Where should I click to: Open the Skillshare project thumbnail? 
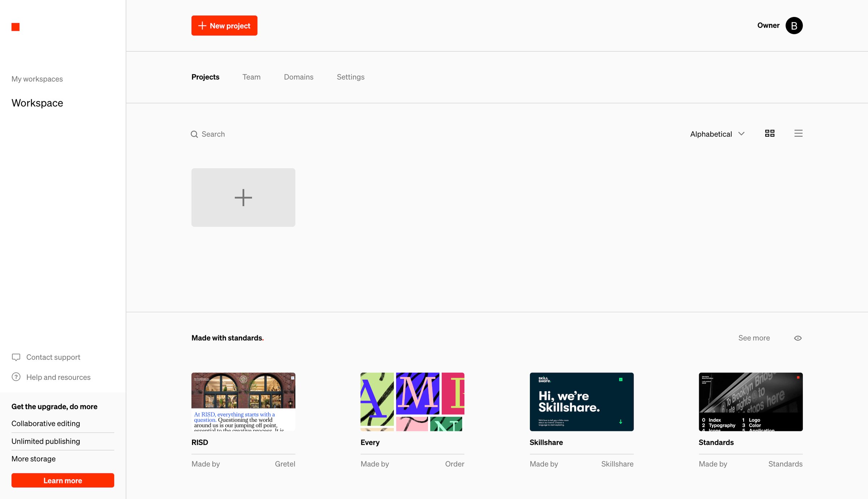(582, 402)
